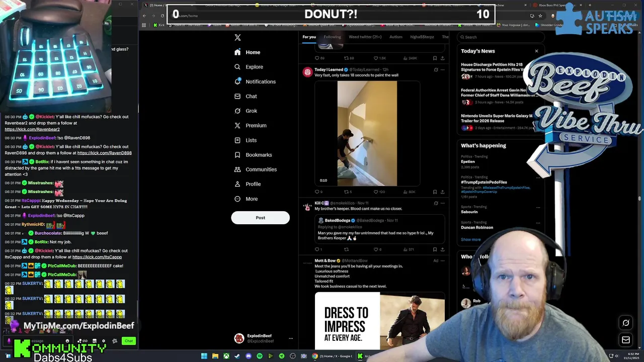Open more options for the Duncan Robinson trend
644x362 pixels.
[x=538, y=223]
